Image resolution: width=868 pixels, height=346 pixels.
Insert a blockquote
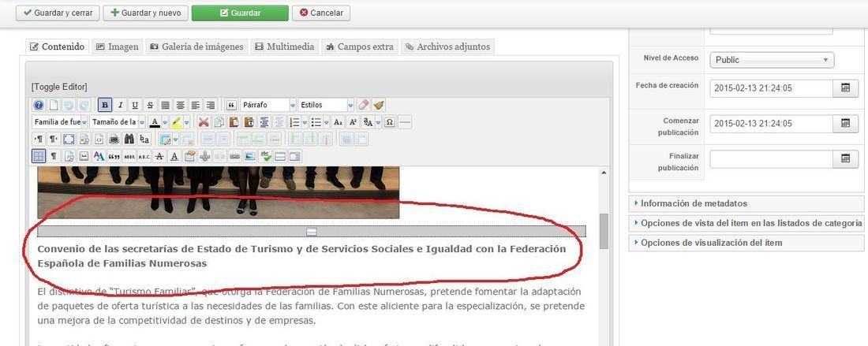[x=231, y=105]
